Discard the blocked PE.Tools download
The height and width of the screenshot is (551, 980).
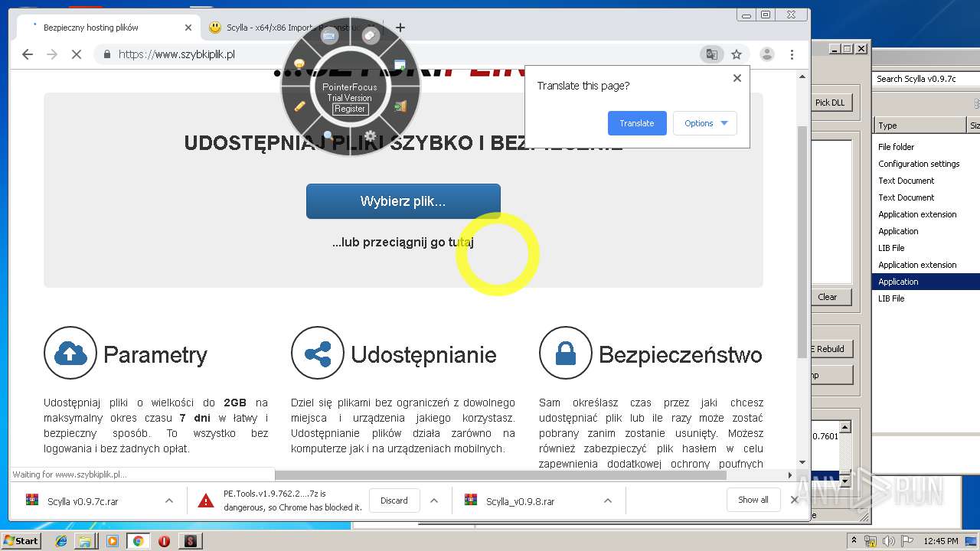394,500
